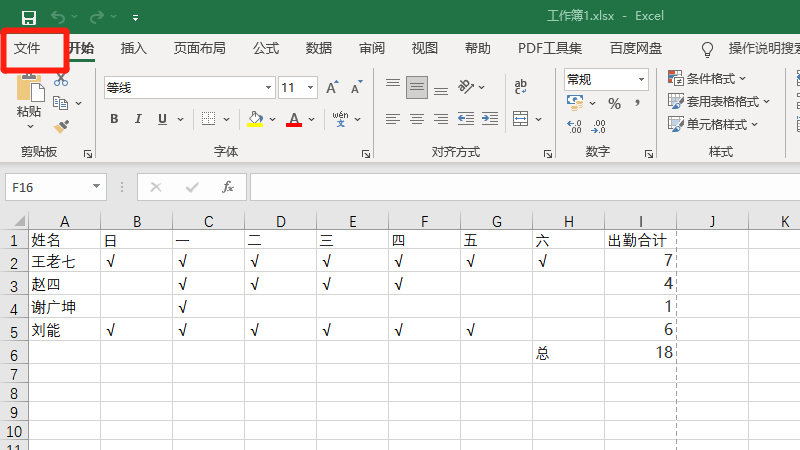Image resolution: width=800 pixels, height=450 pixels.
Task: Open the number format 常规 dropdown
Action: pos(641,80)
